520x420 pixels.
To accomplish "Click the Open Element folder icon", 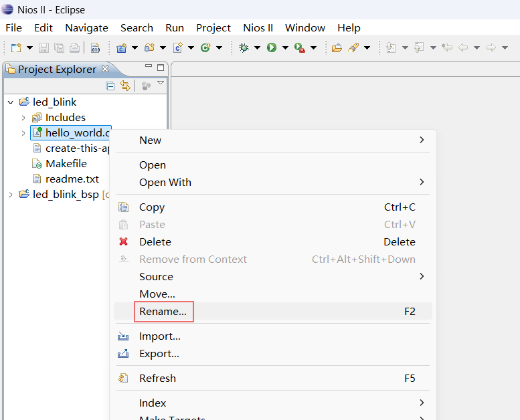I will (x=337, y=47).
